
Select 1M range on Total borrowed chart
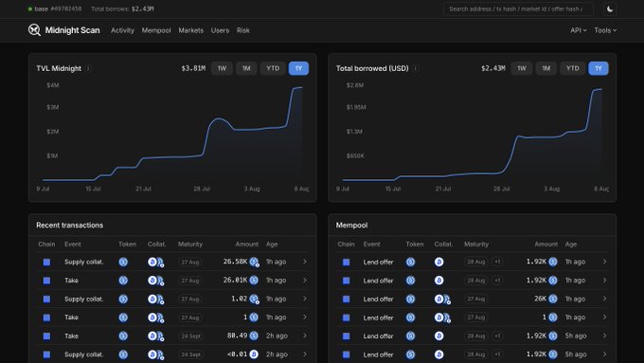(546, 68)
